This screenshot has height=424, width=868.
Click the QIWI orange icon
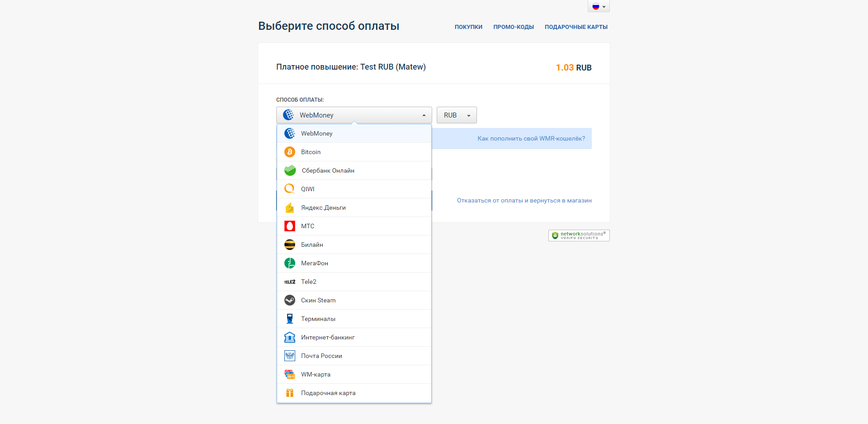[290, 189]
